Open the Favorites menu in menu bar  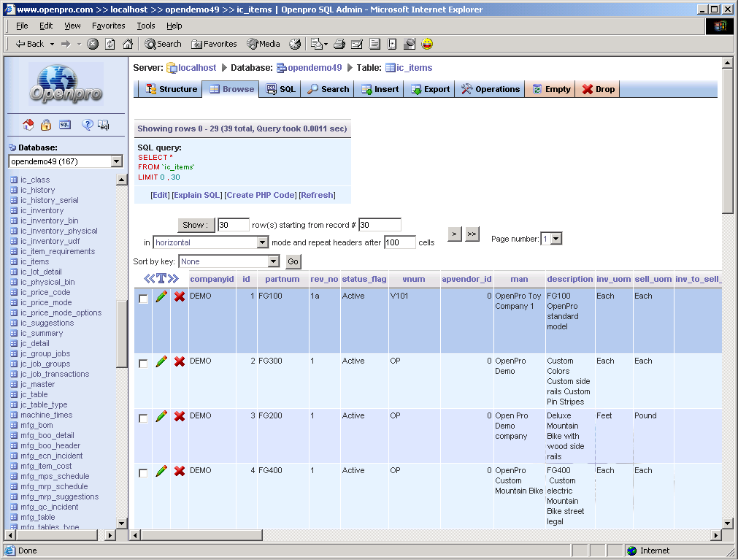(x=108, y=26)
